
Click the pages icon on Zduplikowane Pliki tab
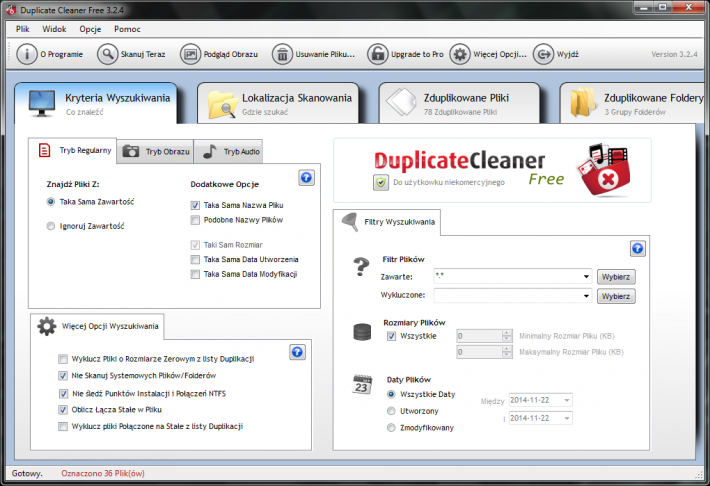(x=401, y=102)
